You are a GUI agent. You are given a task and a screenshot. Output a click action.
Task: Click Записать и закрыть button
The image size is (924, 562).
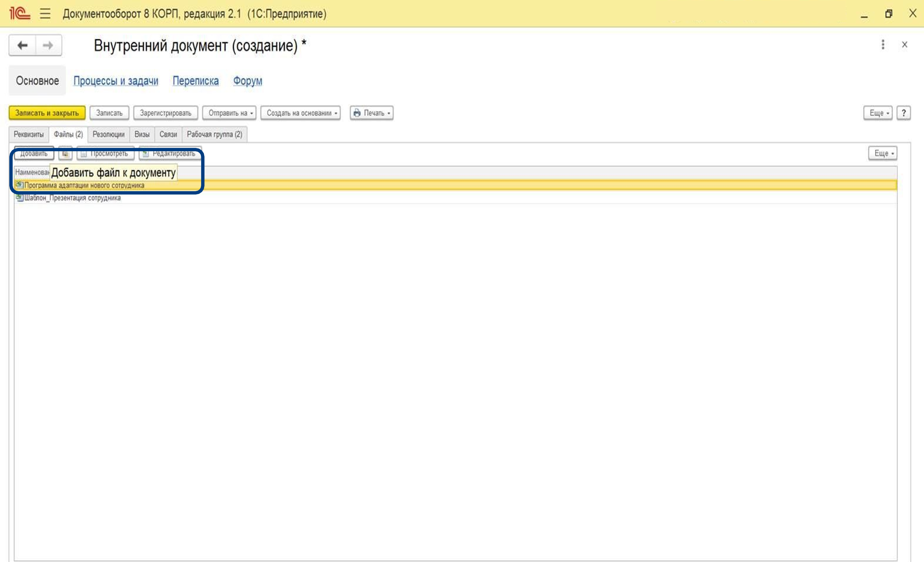pos(47,113)
